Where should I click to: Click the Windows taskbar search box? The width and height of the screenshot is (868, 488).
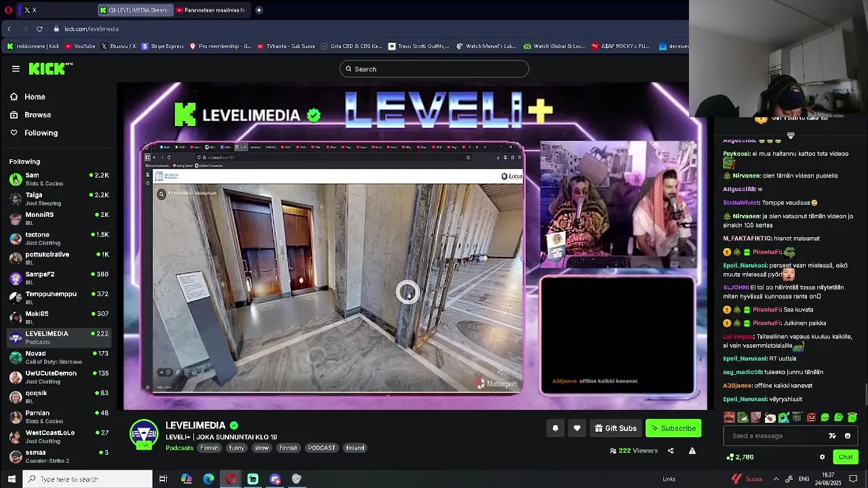[88, 479]
